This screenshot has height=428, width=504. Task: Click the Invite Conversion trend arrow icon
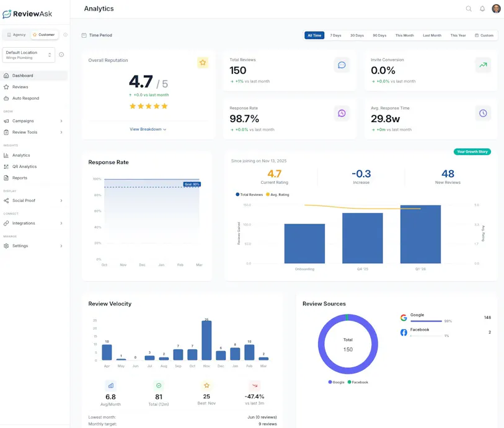483,65
